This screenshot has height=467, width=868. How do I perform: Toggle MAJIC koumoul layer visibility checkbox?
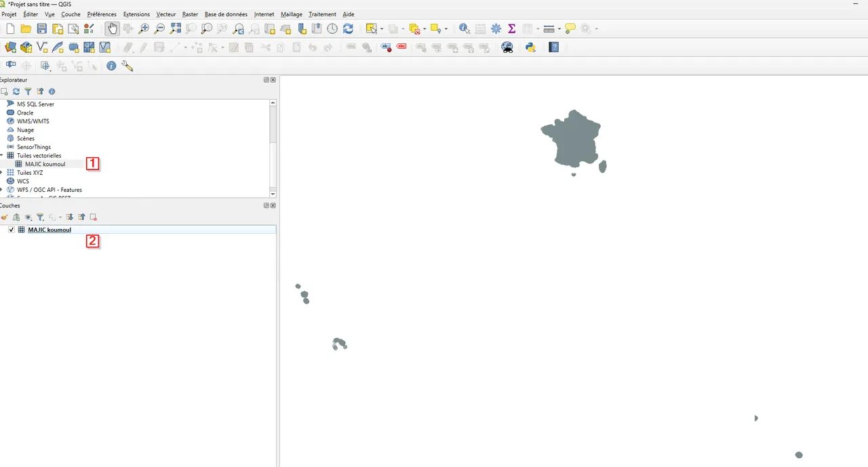(x=12, y=230)
